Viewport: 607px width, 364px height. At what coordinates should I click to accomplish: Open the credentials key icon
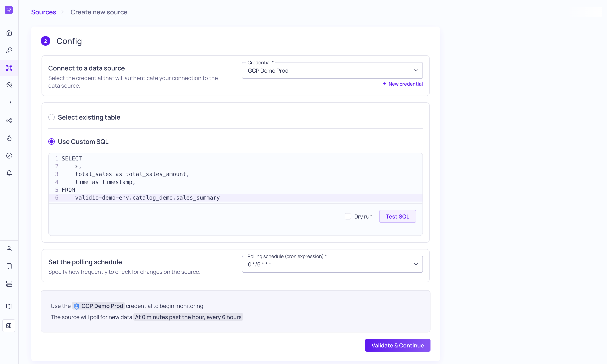point(9,50)
